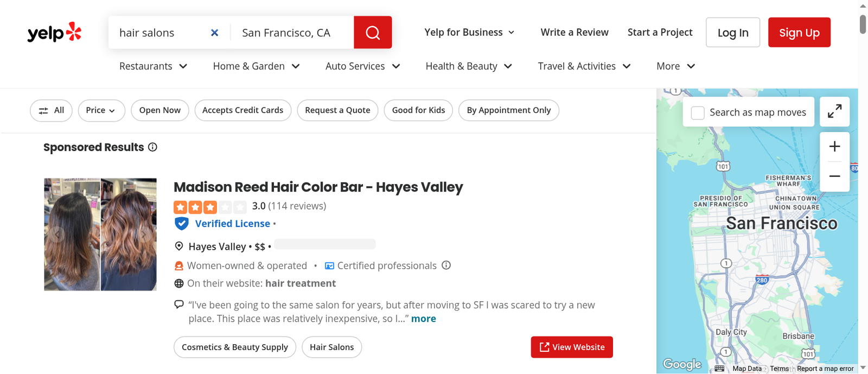
Task: Click the page vertical scrollbar thumb
Action: tap(863, 24)
